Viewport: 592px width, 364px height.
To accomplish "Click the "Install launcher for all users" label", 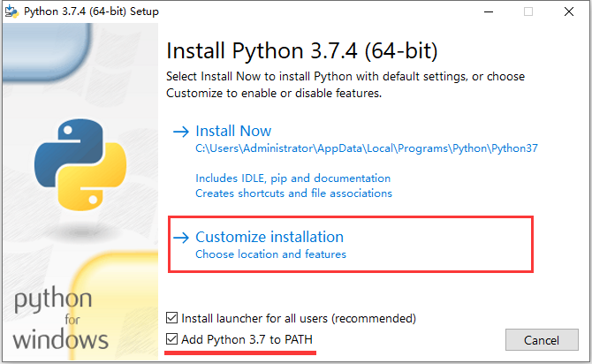I will pyautogui.click(x=298, y=318).
